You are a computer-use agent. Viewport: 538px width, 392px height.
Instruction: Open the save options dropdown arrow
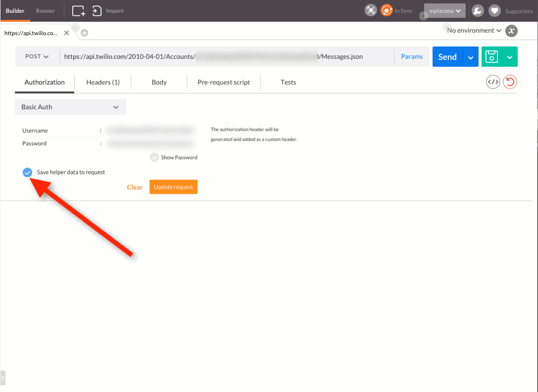click(x=510, y=57)
